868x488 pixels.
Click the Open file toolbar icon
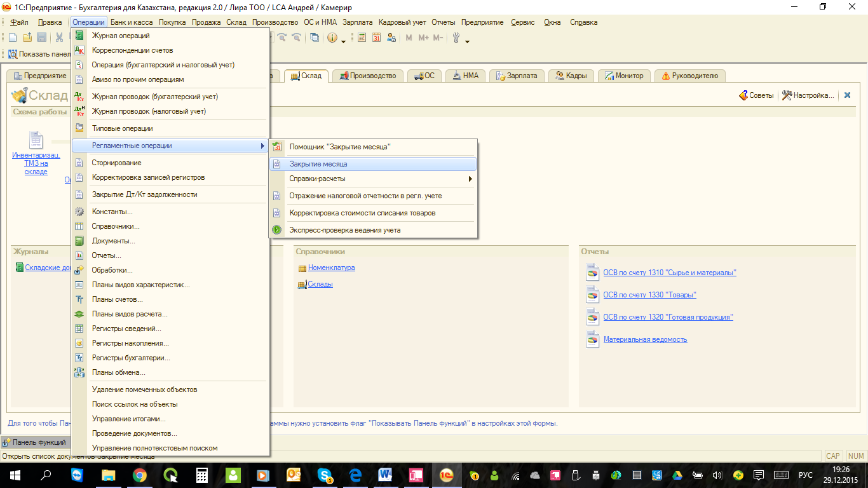click(27, 37)
